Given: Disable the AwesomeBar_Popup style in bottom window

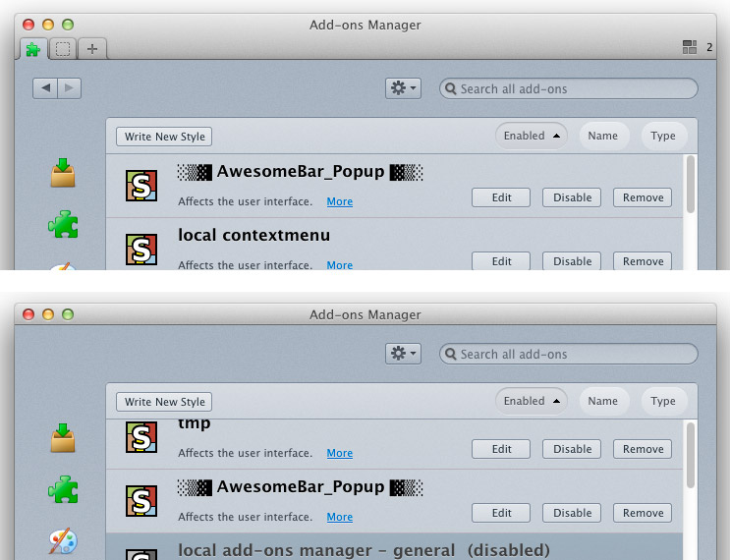Looking at the screenshot, I should pos(572,513).
